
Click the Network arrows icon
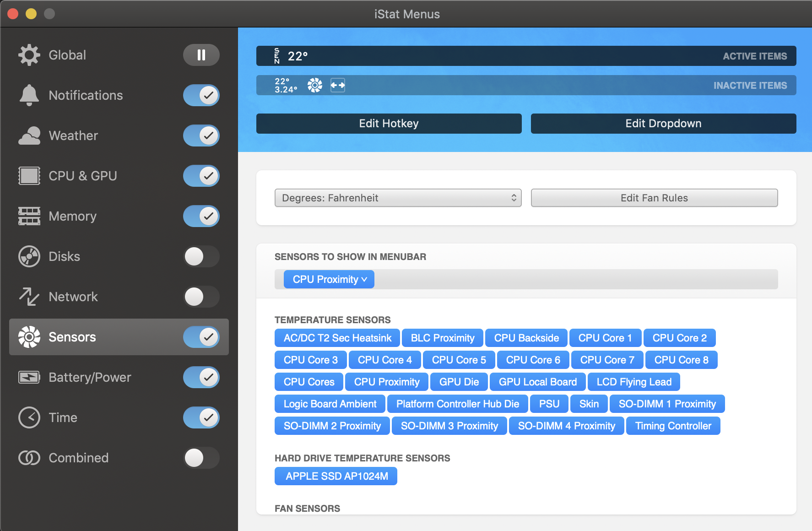29,297
